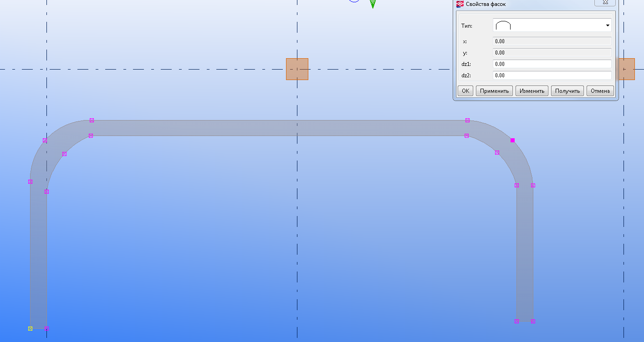Click the dz1 value field
The height and width of the screenshot is (342, 644).
click(x=552, y=64)
